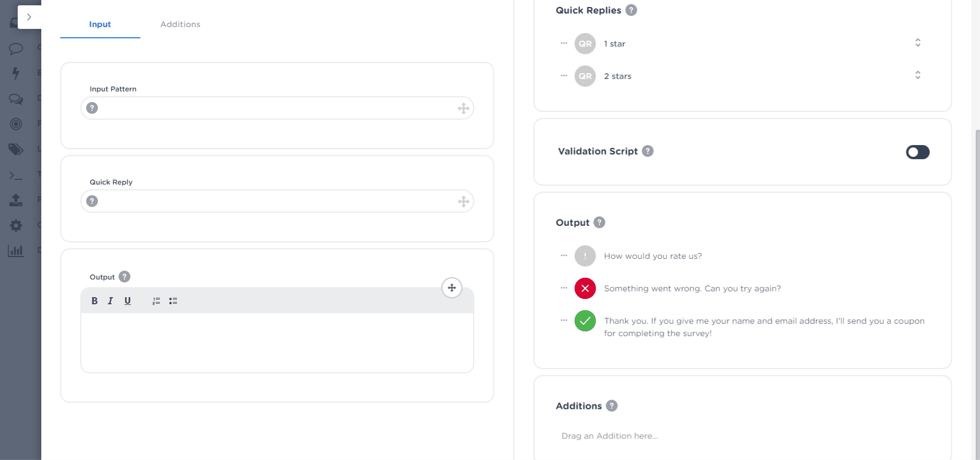Click the drag handle on Output block
The height and width of the screenshot is (460, 980).
tap(452, 288)
